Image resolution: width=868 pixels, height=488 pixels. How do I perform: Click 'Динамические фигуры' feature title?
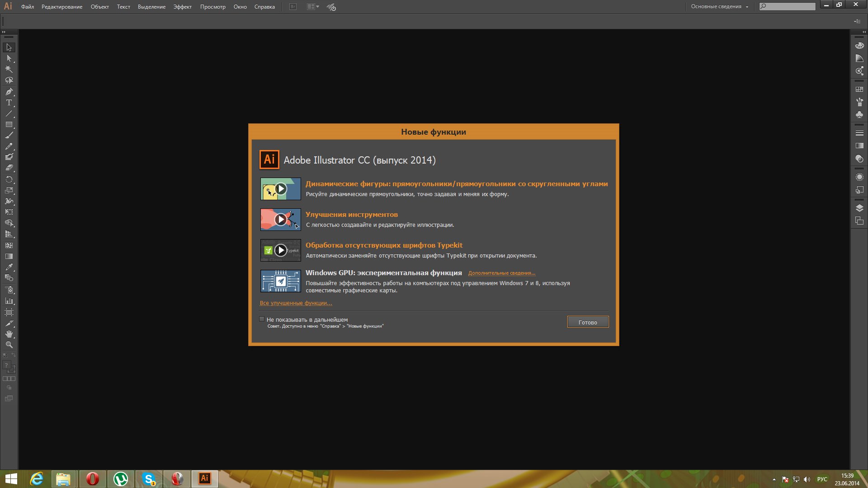[x=457, y=184]
